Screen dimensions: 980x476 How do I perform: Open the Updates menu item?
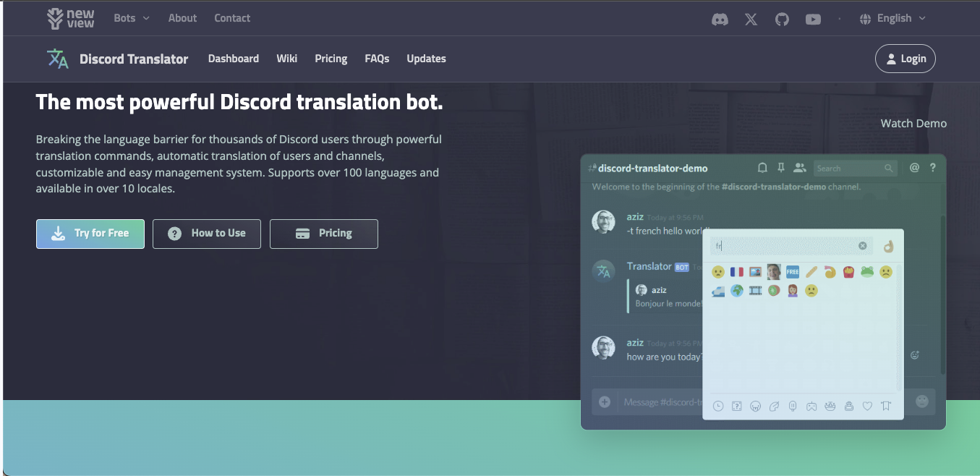coord(426,59)
